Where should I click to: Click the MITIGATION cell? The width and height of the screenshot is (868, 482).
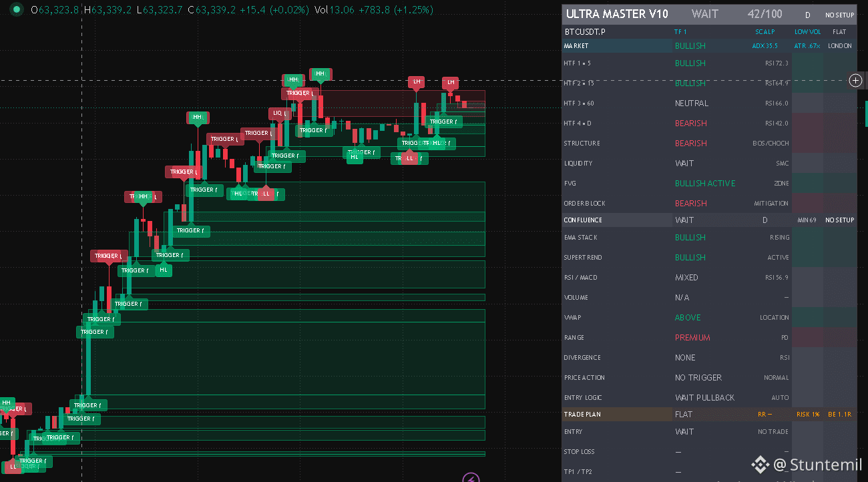coord(772,204)
